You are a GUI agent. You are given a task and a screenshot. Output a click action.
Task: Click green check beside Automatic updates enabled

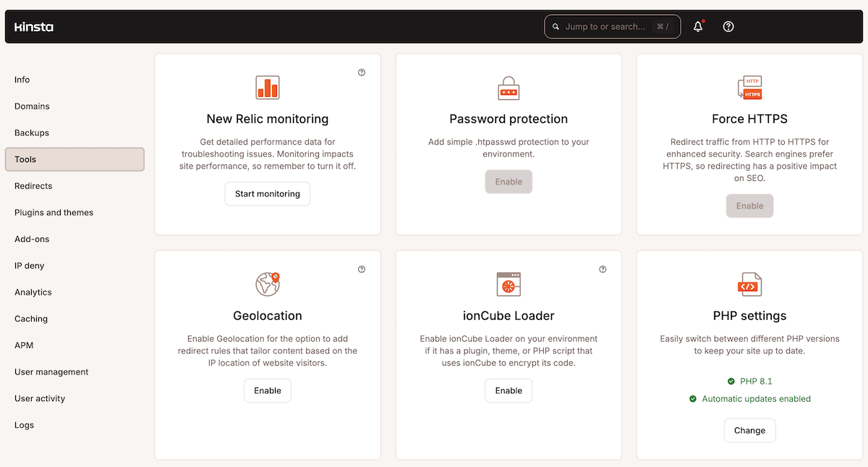pyautogui.click(x=692, y=399)
